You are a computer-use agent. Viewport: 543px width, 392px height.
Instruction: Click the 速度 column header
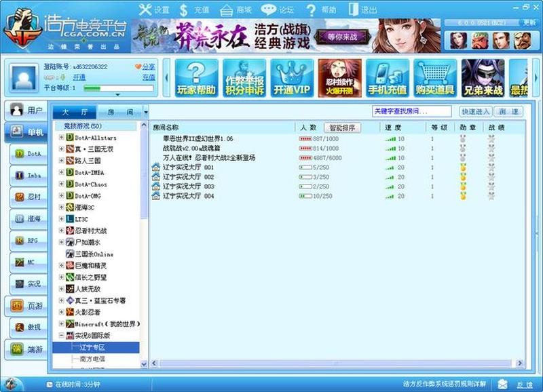[x=393, y=128]
